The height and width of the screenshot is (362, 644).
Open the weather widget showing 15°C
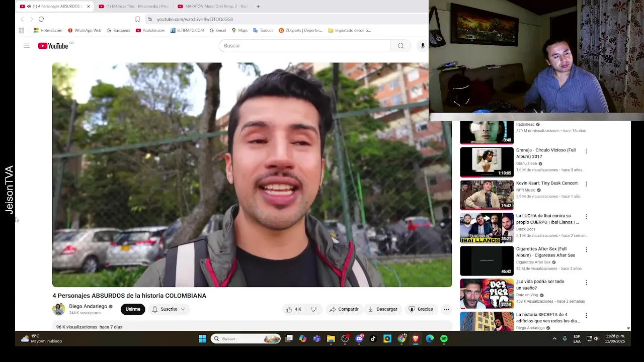click(41, 338)
